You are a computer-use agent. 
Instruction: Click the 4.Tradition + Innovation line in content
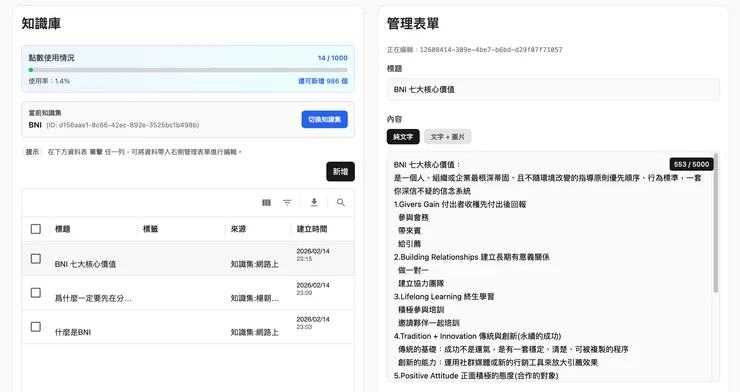pyautogui.click(x=477, y=336)
